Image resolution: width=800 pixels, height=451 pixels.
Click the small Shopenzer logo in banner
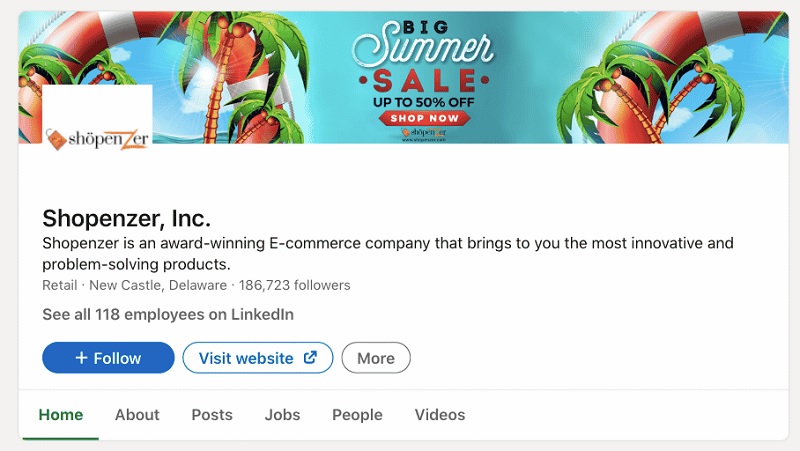(423, 134)
